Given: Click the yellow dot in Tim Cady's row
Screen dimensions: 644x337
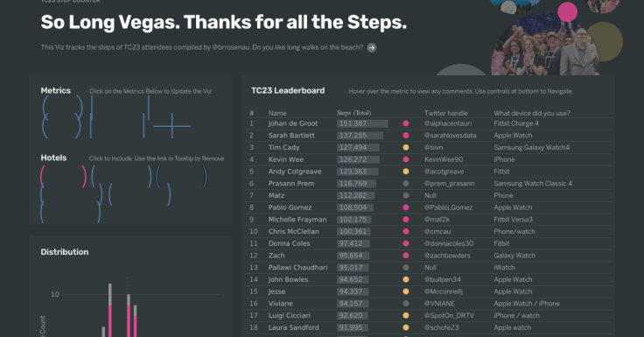Looking at the screenshot, I should [406, 147].
